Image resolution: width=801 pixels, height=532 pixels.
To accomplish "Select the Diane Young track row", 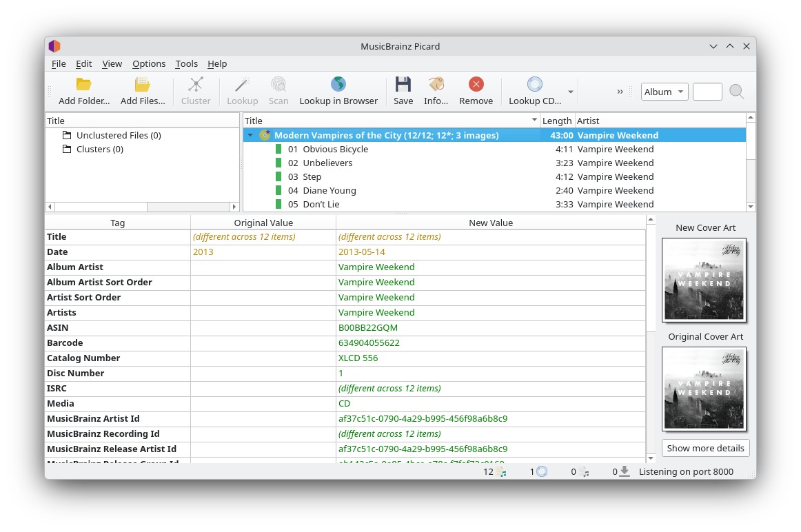I will tap(494, 190).
